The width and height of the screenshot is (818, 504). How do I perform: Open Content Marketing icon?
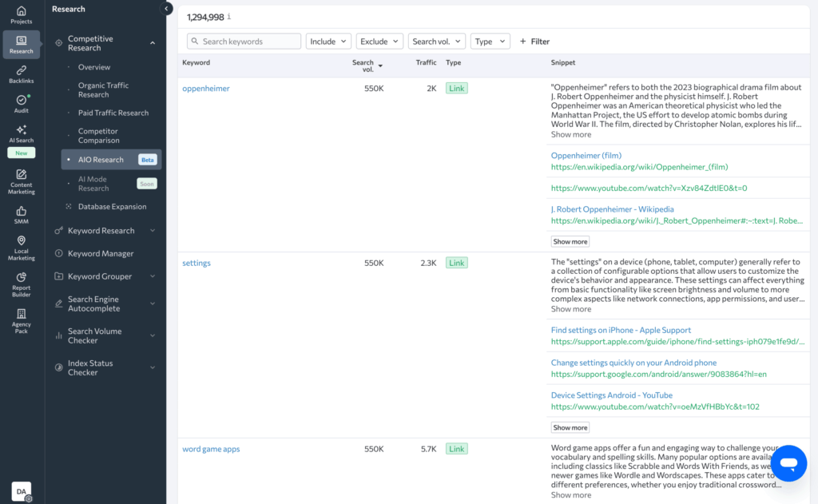(x=22, y=181)
